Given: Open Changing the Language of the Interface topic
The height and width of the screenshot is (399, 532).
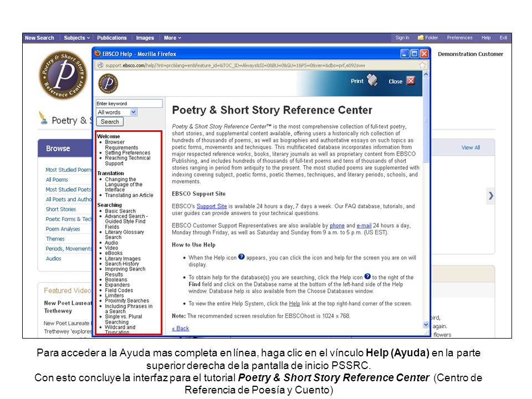Looking at the screenshot, I should point(124,185).
